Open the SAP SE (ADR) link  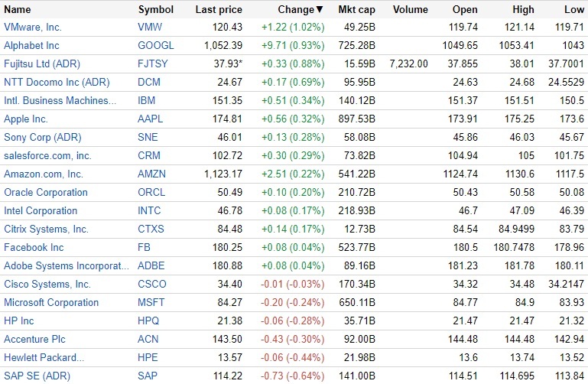click(35, 376)
